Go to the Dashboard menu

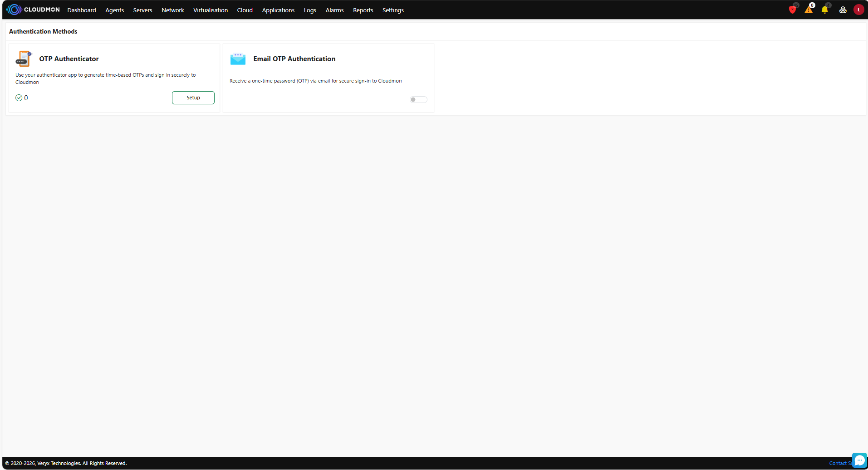(x=82, y=10)
